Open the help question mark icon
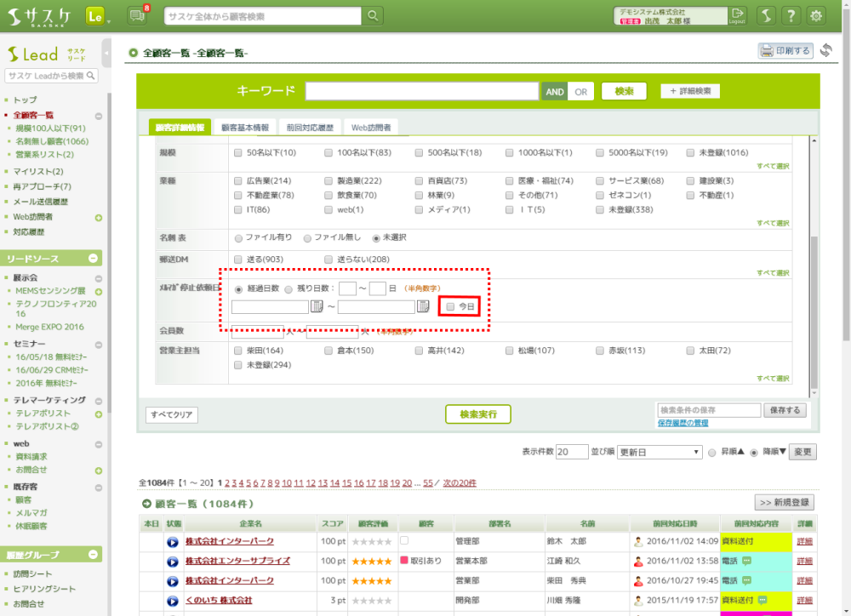 point(791,16)
